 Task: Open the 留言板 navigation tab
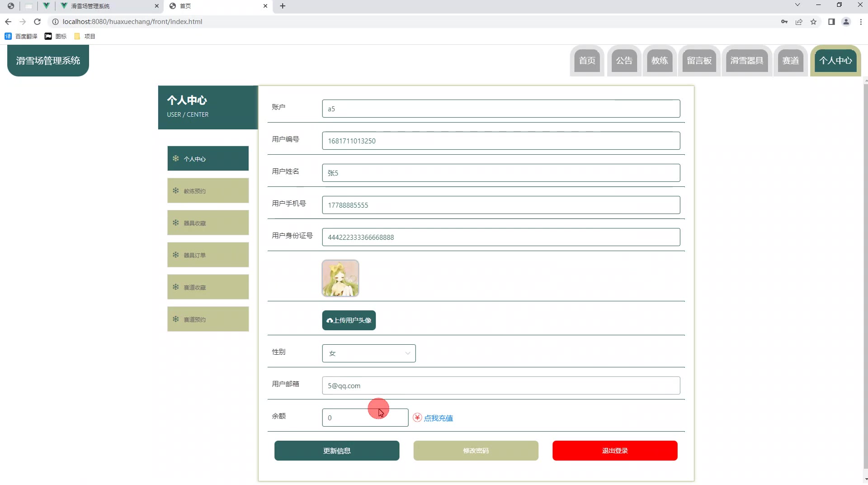(699, 61)
